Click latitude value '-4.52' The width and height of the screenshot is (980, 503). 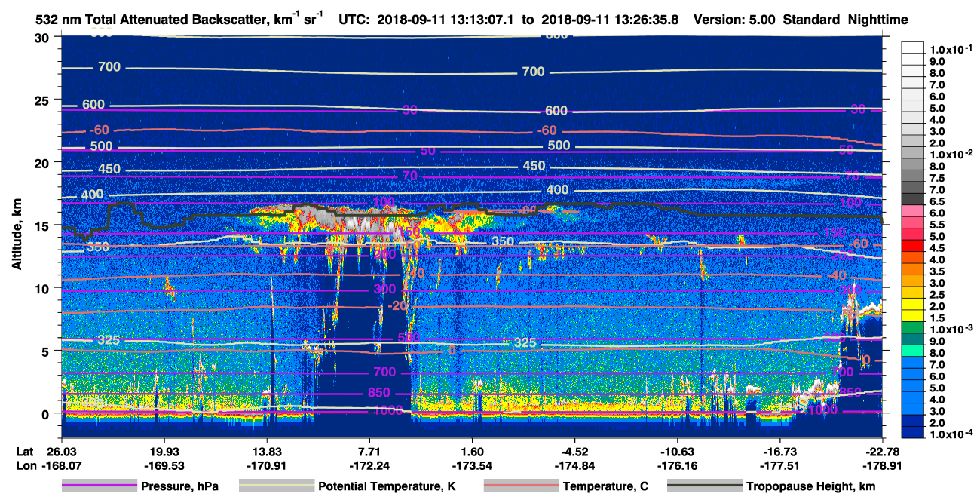[574, 450]
